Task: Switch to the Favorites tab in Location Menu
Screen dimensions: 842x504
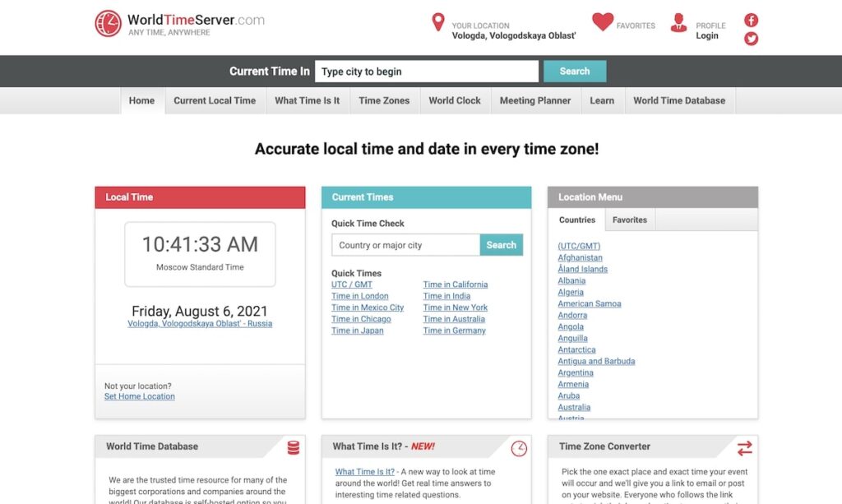Action: (x=630, y=220)
